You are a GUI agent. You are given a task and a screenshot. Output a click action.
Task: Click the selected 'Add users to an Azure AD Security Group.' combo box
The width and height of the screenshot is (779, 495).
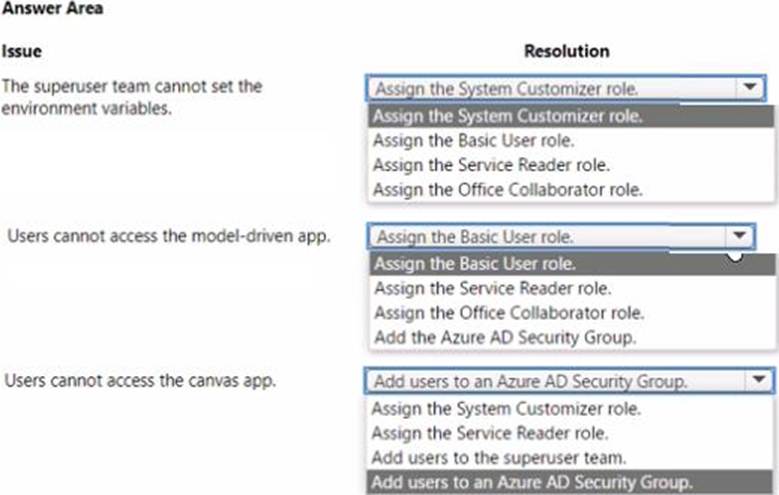(555, 381)
